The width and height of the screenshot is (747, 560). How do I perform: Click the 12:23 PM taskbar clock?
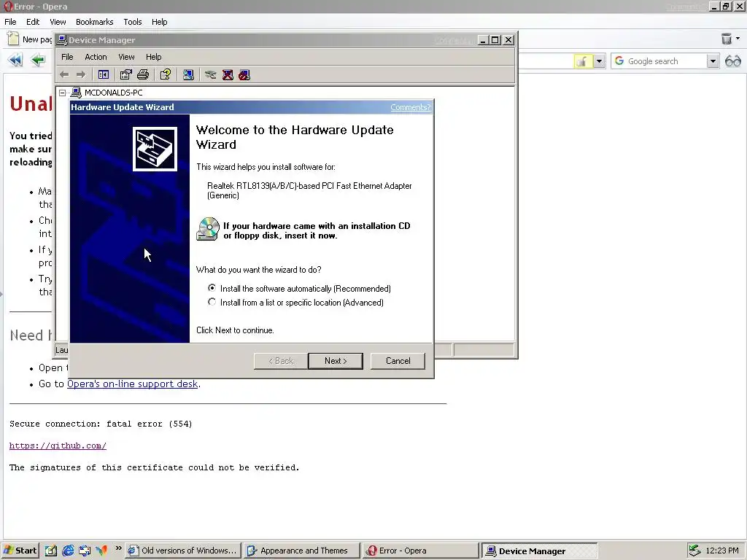pos(721,551)
